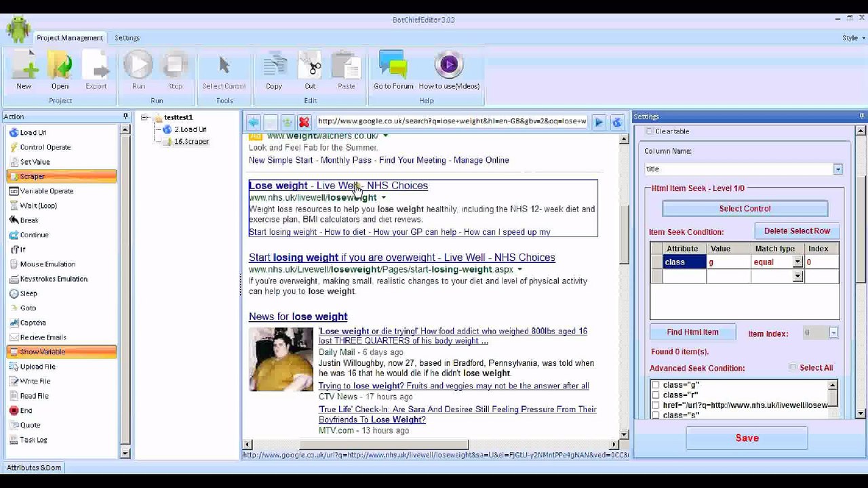Click the Value cell containing g
This screenshot has width=868, height=488.
coord(728,262)
